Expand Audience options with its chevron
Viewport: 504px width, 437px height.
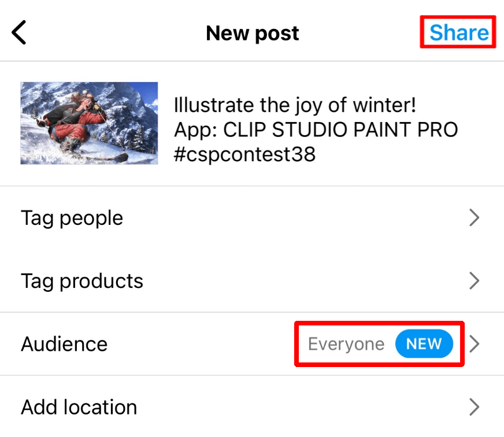(475, 345)
